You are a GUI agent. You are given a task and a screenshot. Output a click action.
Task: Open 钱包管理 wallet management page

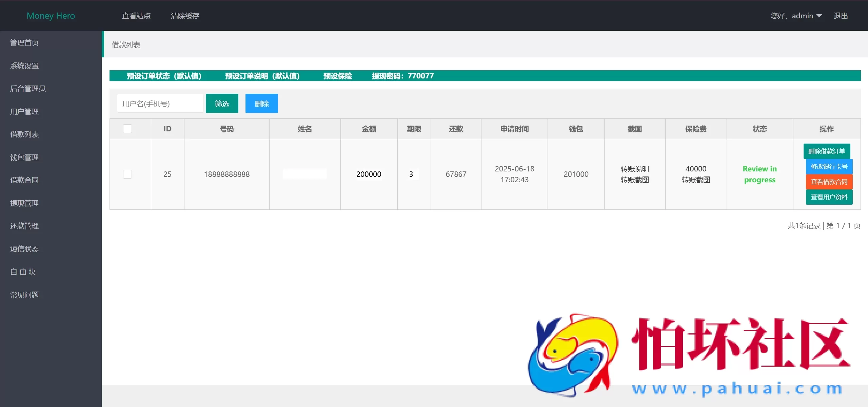point(24,157)
